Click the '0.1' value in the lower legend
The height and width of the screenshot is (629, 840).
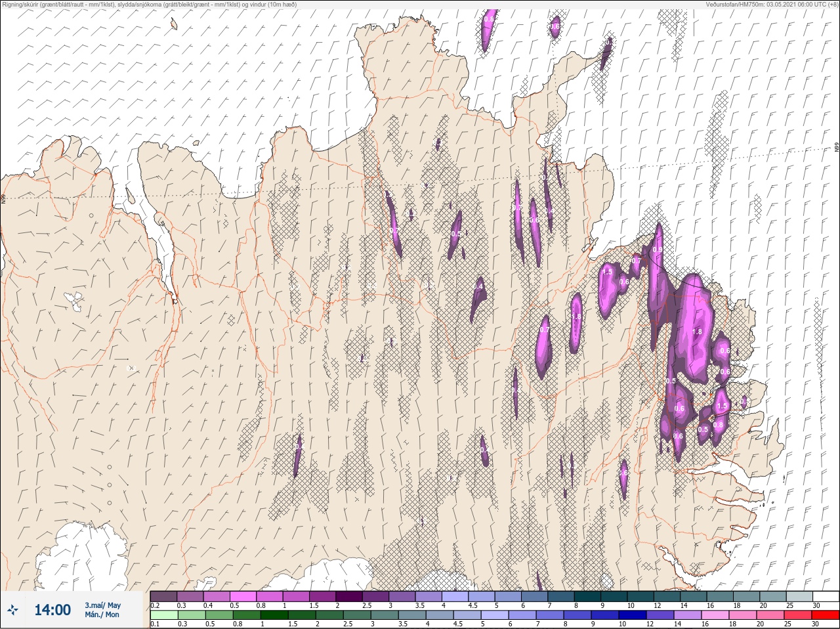(x=155, y=624)
